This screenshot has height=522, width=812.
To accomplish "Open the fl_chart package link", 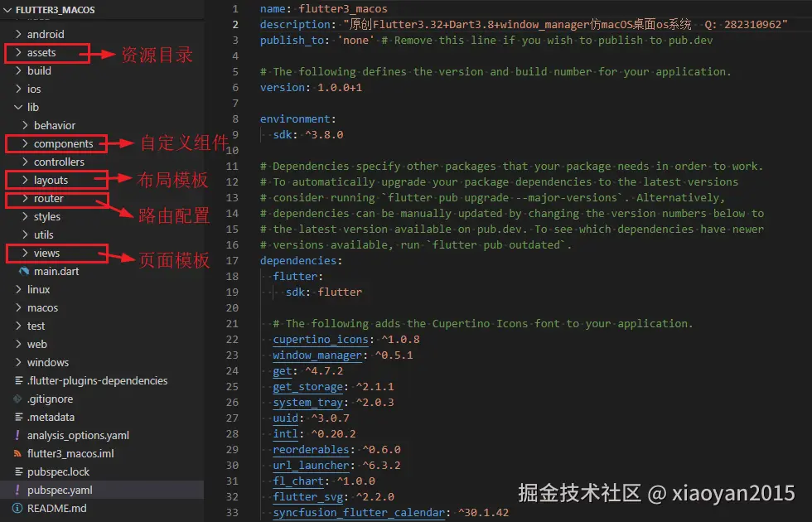I will click(298, 481).
